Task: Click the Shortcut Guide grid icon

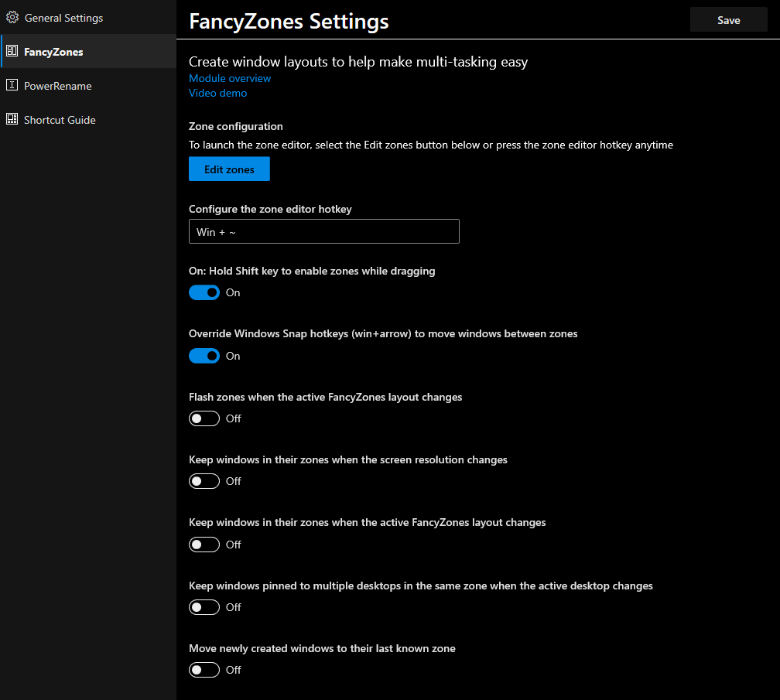Action: click(x=12, y=119)
